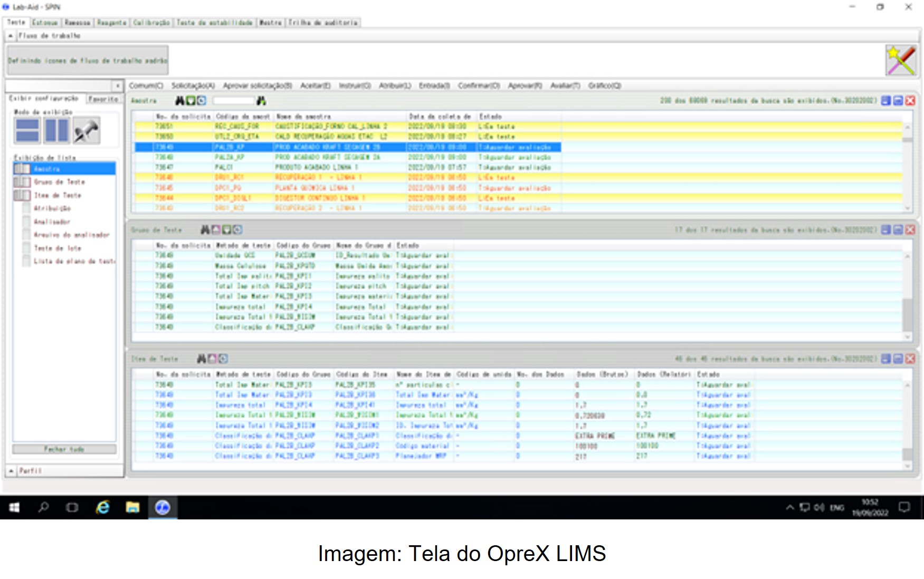Select the binoculars search icon in Amostra panel
This screenshot has width=924, height=579.
180,101
